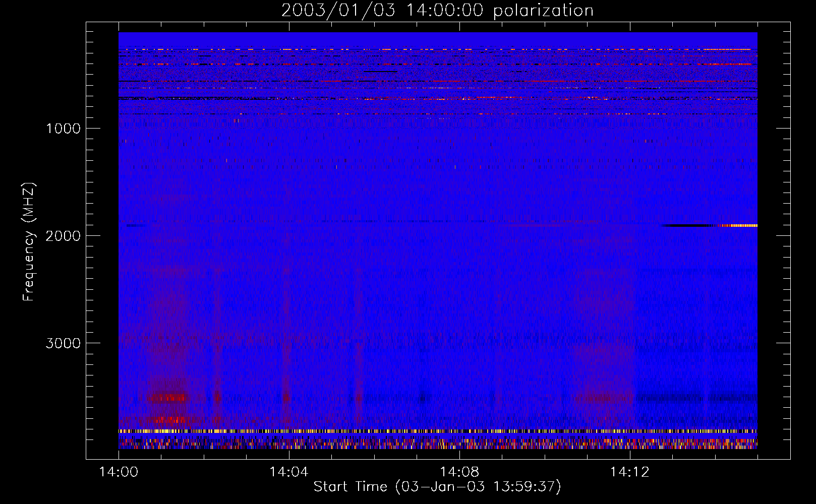816x504 pixels.
Task: Click the 'Start Time (03-Jan-03 13:59:37)' label
Action: 437,487
